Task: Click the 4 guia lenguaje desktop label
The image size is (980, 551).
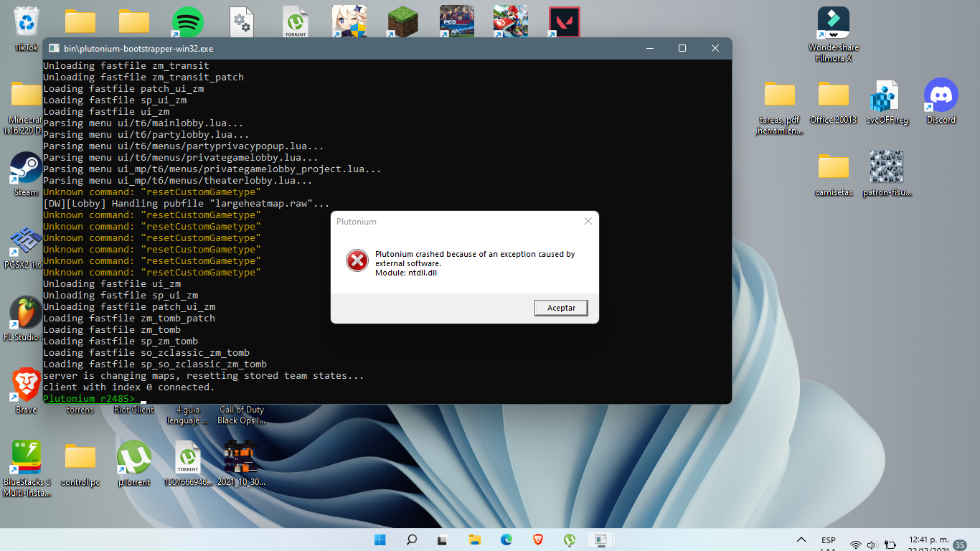Action: pos(188,415)
